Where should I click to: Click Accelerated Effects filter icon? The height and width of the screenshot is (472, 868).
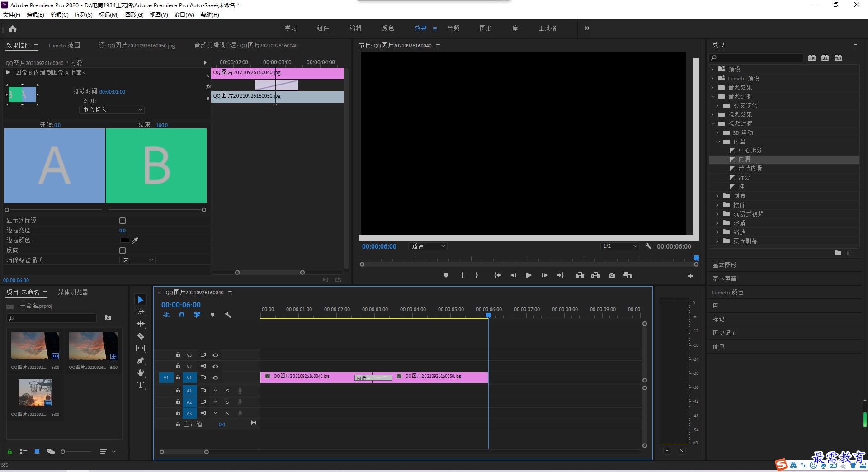[812, 58]
